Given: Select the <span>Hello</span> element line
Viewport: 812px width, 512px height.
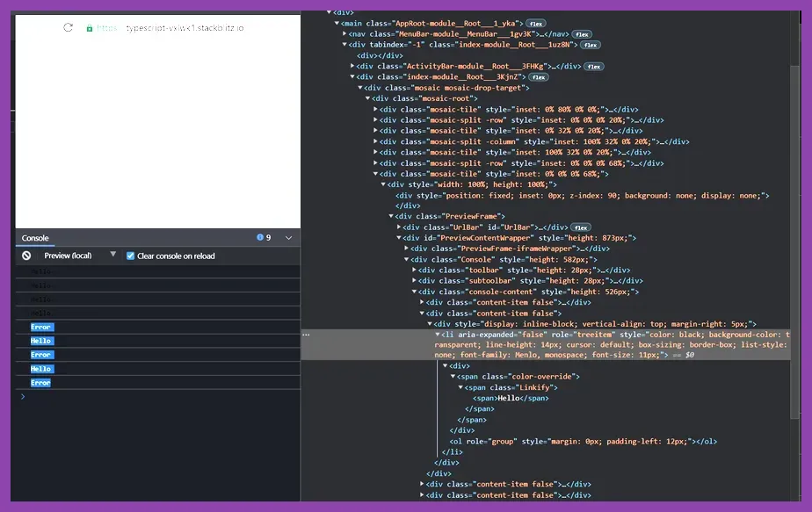Looking at the screenshot, I should click(511, 398).
